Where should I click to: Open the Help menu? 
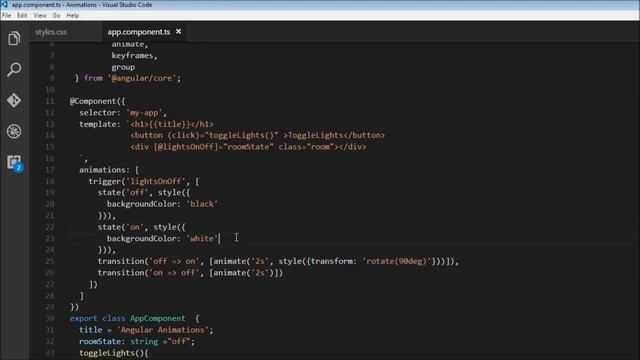73,16
